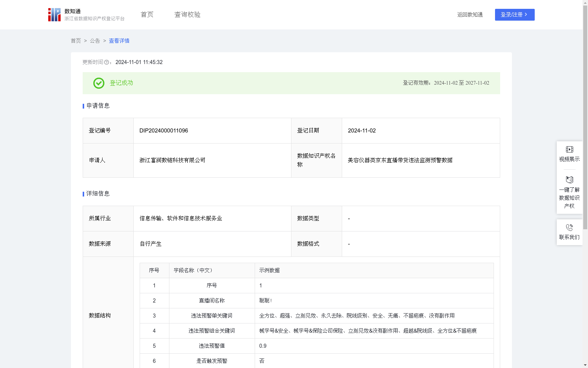The image size is (588, 368).
Task: Click the page scrollbar thumb
Action: pyautogui.click(x=585, y=117)
